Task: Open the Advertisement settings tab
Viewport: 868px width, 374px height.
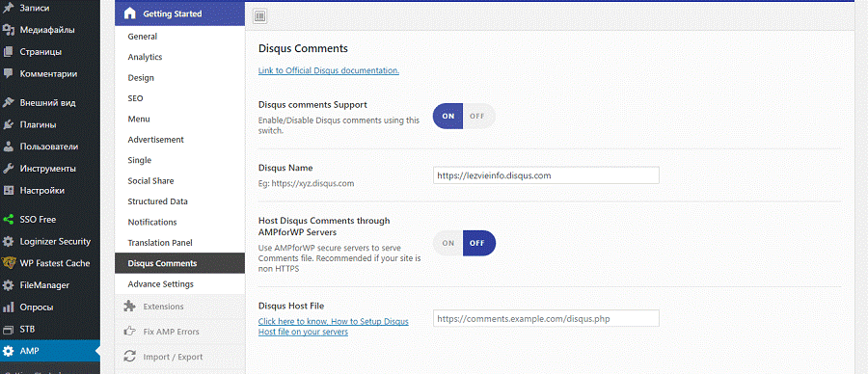Action: tap(180, 140)
